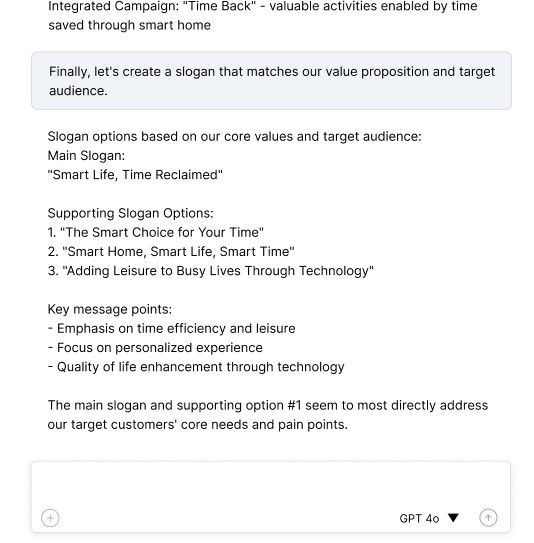
Task: Click the "Supporting Slogan Options:" heading
Action: 131,213
